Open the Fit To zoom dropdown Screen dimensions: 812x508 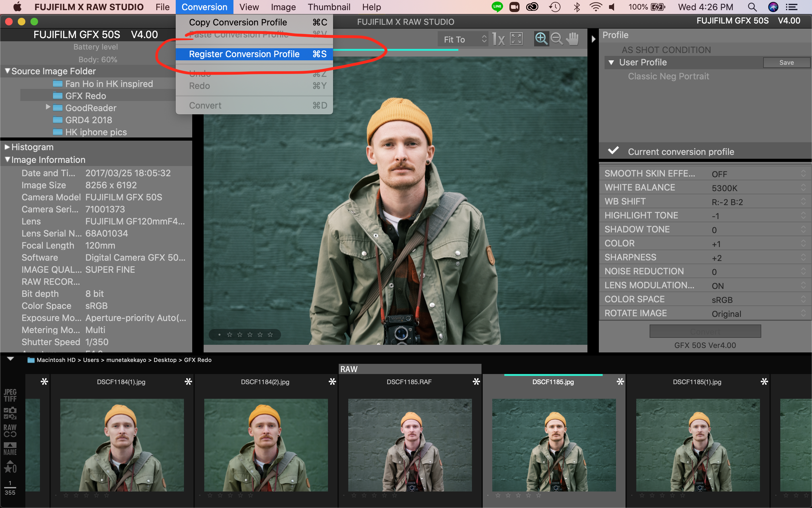(463, 39)
